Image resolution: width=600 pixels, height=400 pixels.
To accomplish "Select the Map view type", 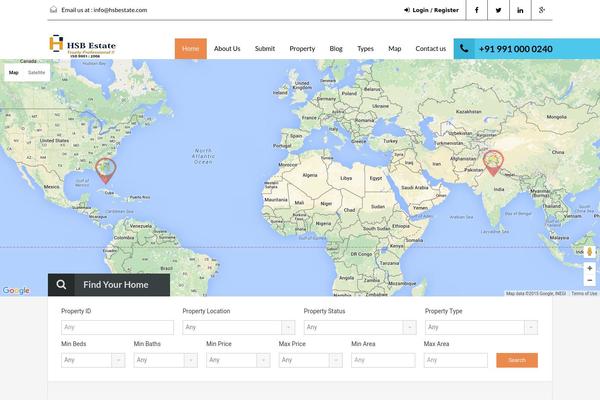I will coord(14,73).
